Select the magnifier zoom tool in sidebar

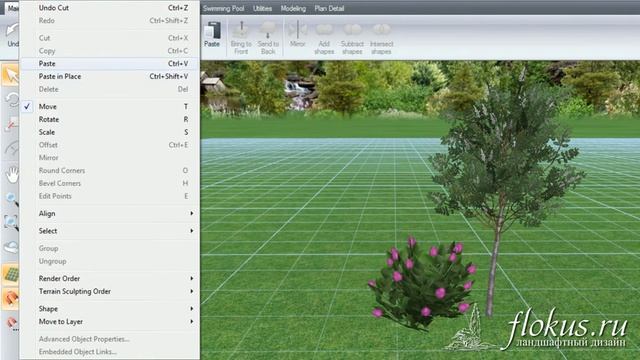[11, 199]
